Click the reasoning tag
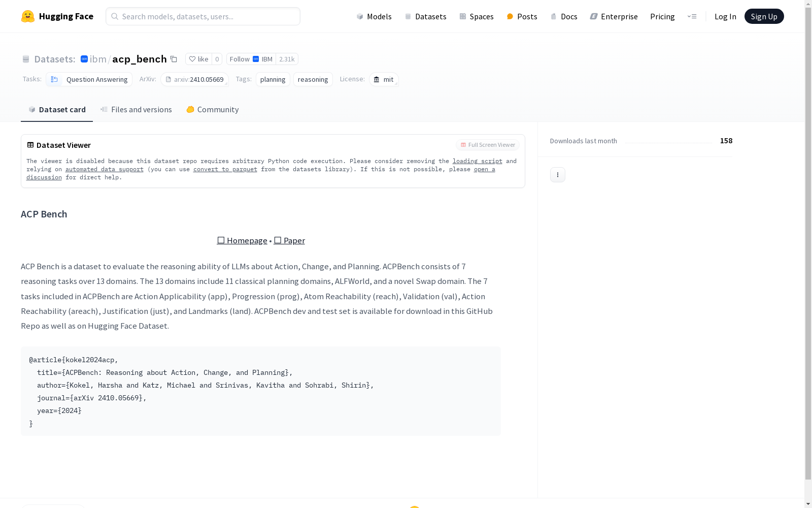 click(313, 79)
